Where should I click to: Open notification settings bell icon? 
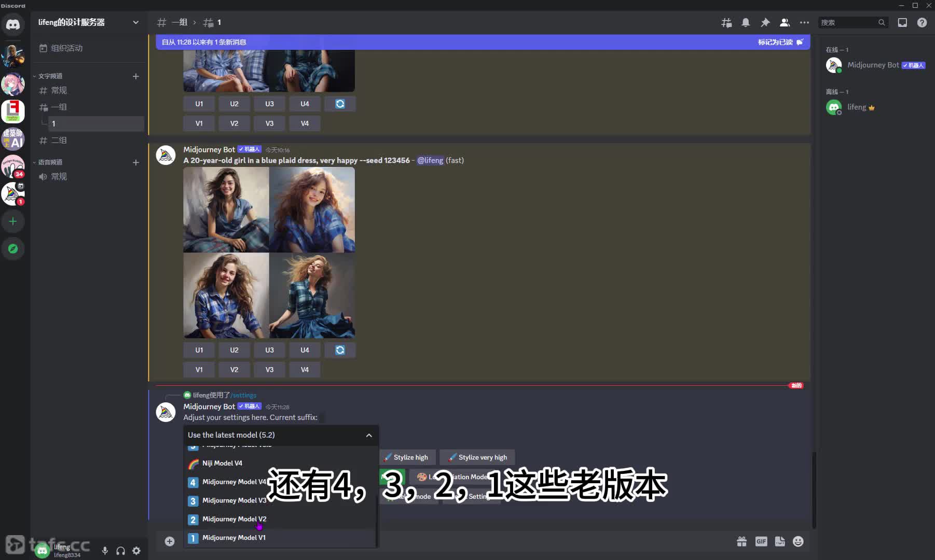[746, 22]
